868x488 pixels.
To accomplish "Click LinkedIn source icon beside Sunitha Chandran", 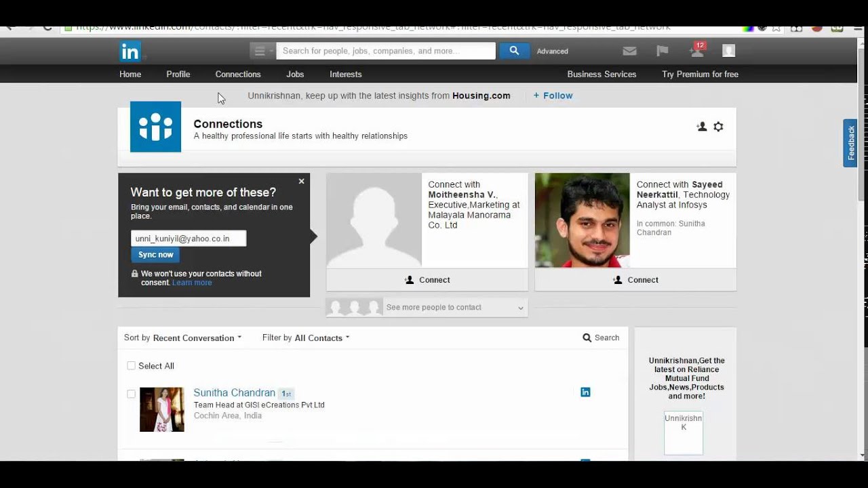I will 585,392.
